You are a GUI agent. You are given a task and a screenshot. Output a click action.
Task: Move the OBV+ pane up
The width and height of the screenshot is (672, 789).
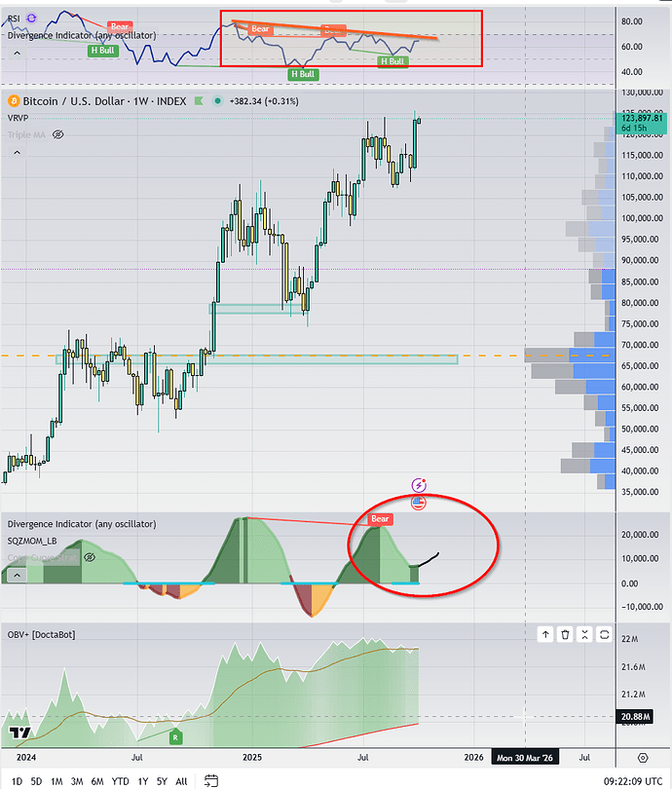pos(544,635)
